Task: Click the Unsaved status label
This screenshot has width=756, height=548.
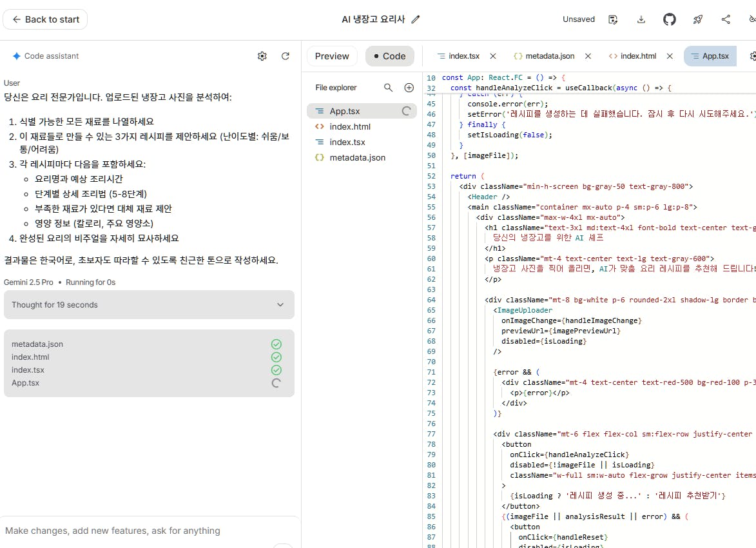Action: coord(579,19)
